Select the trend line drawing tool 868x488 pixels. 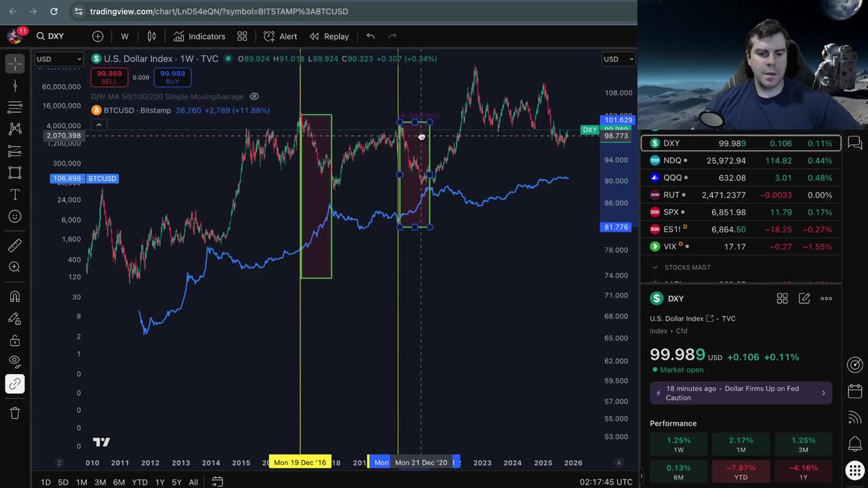click(x=15, y=85)
